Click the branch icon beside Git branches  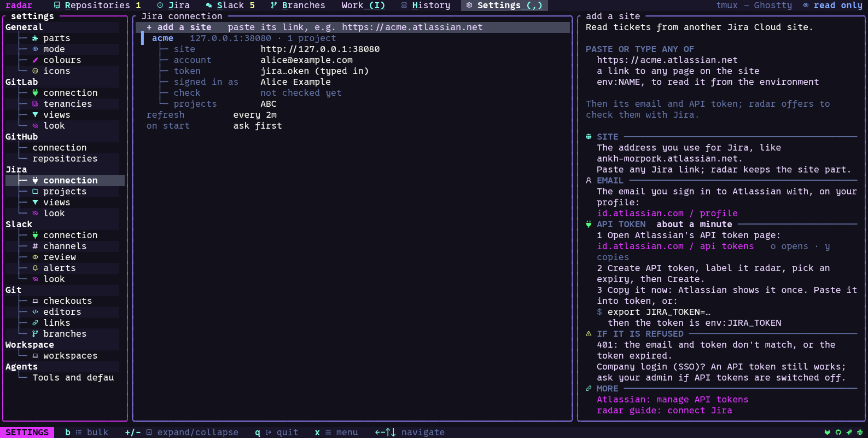tap(35, 334)
